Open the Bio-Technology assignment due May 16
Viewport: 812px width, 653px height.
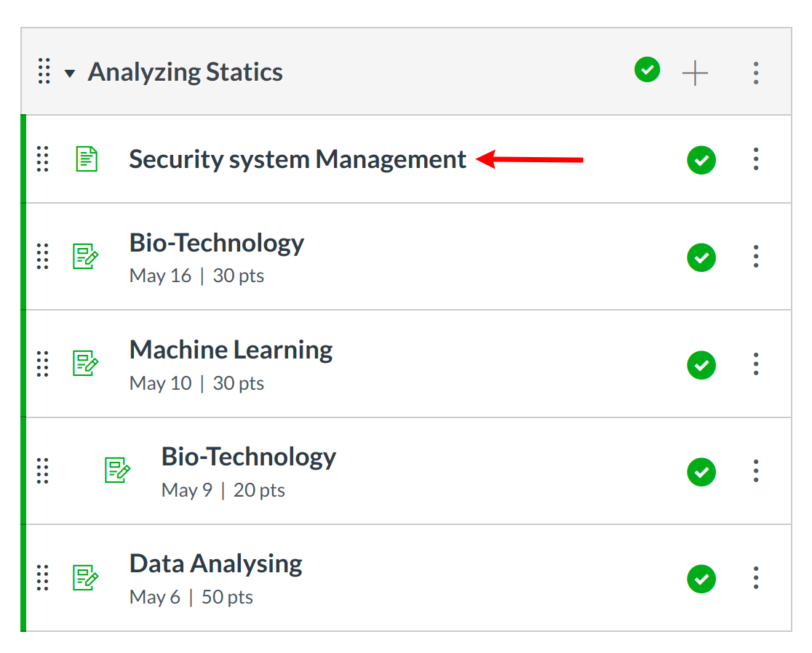click(x=217, y=243)
